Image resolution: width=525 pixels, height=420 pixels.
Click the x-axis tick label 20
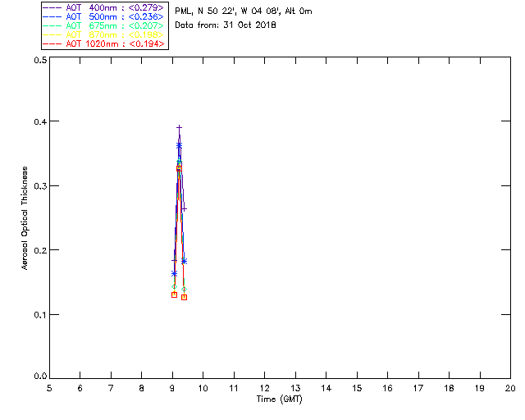pos(510,388)
